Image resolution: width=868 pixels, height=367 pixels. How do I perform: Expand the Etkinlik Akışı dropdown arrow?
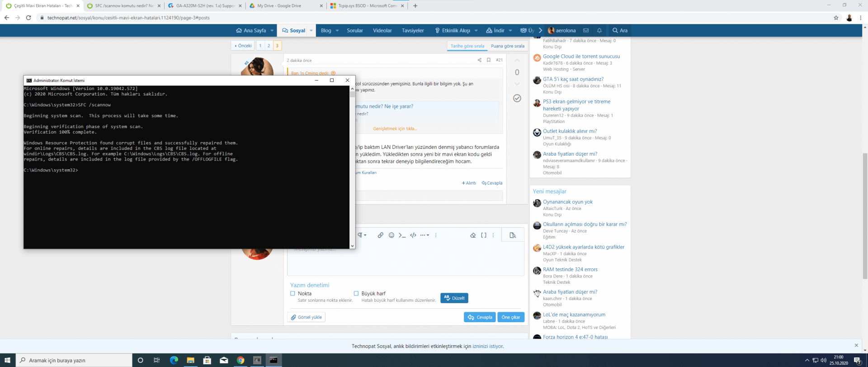476,30
